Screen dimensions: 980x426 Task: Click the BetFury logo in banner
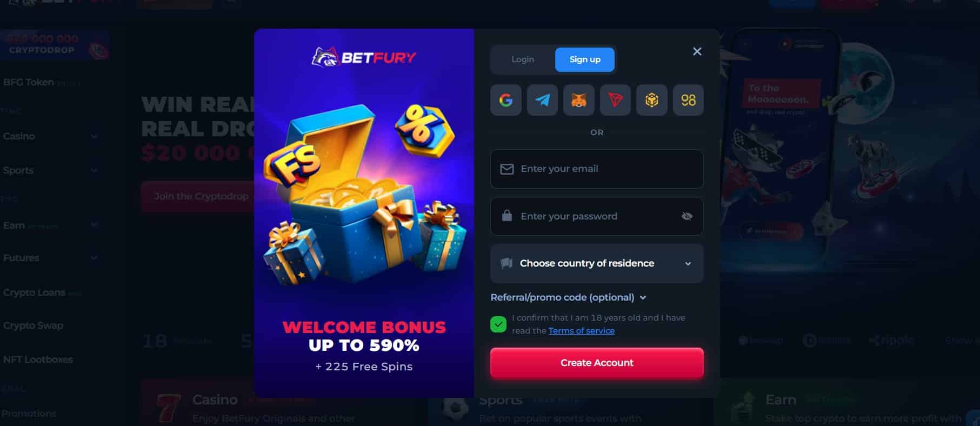(x=364, y=57)
